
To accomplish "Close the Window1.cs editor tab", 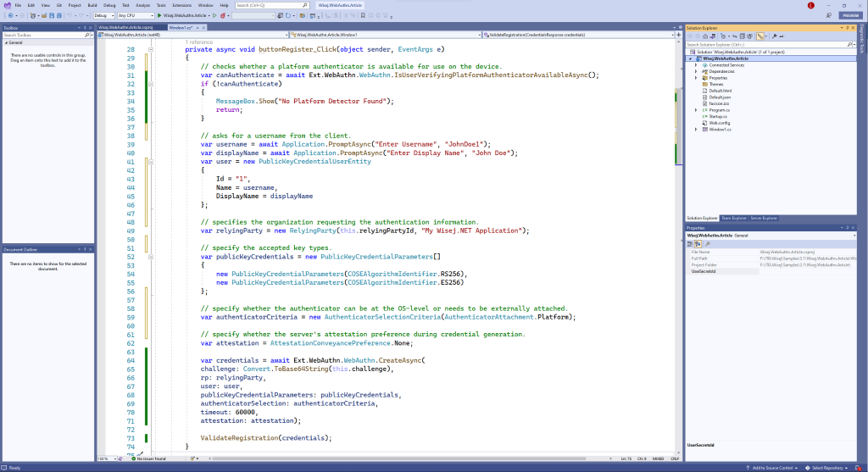I will click(203, 28).
